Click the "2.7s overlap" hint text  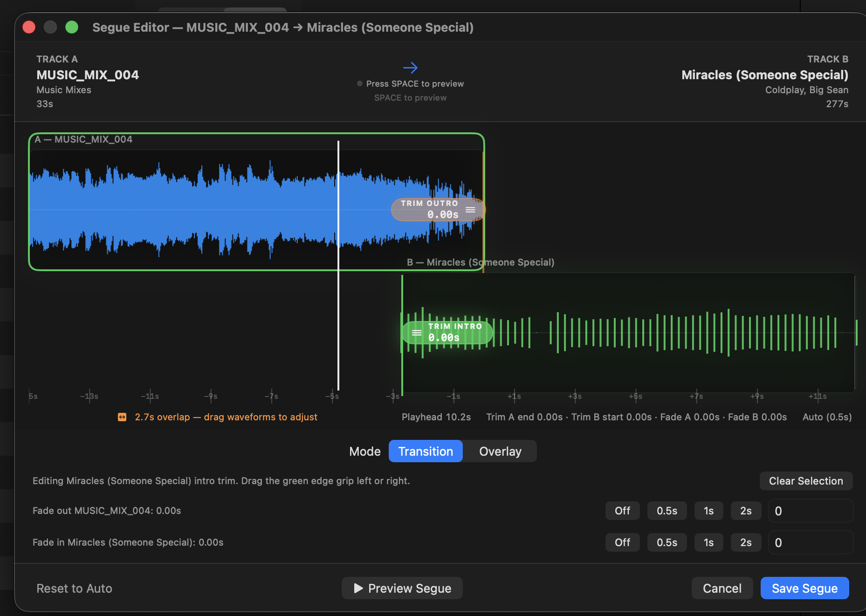226,417
